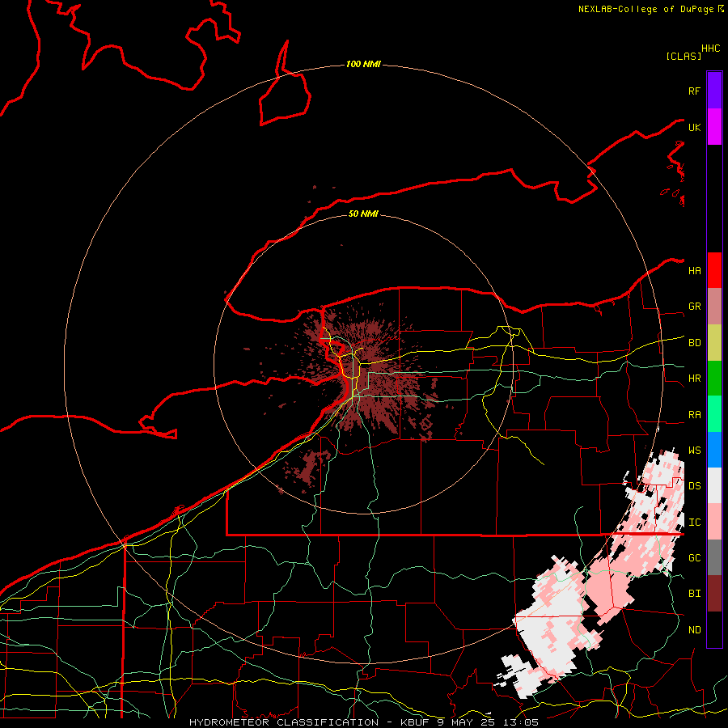Image resolution: width=728 pixels, height=728 pixels.
Task: Click the DS white legend swatch
Action: point(714,485)
